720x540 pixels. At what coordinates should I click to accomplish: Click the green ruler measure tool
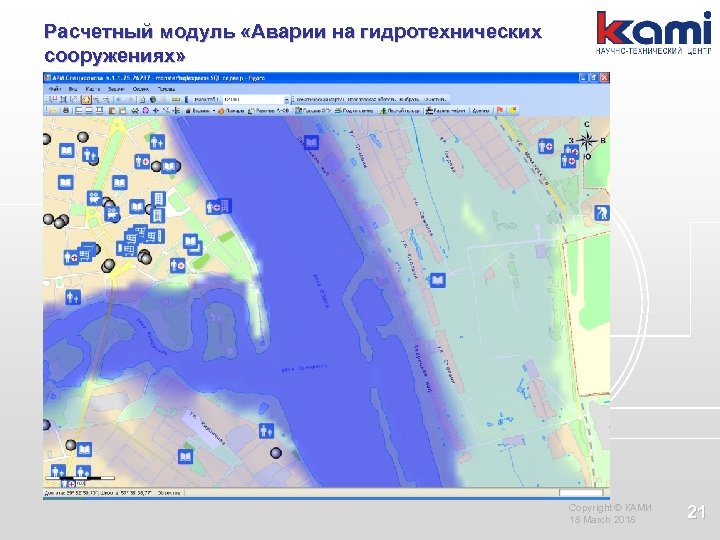(176, 99)
